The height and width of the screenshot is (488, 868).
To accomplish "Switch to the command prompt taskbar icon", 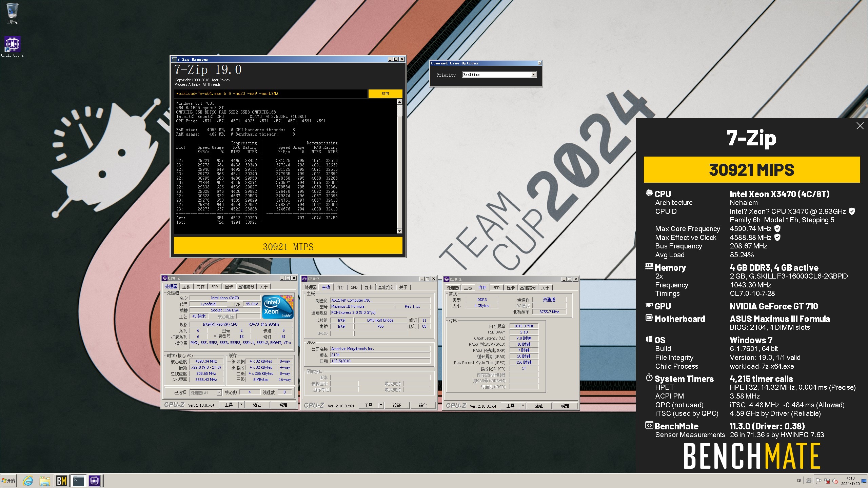I will click(78, 481).
